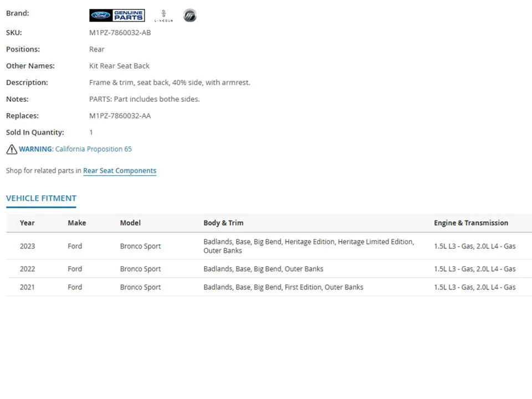This screenshot has height=399, width=532.
Task: Select the 2022 year cell in table
Action: point(28,269)
